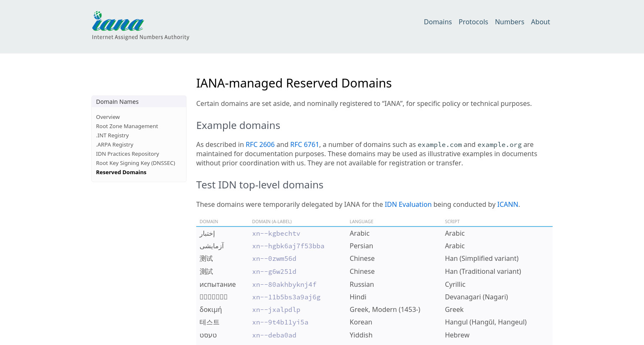
Task: Click the Greek, Modern (1453-) cell
Action: coord(385,309)
